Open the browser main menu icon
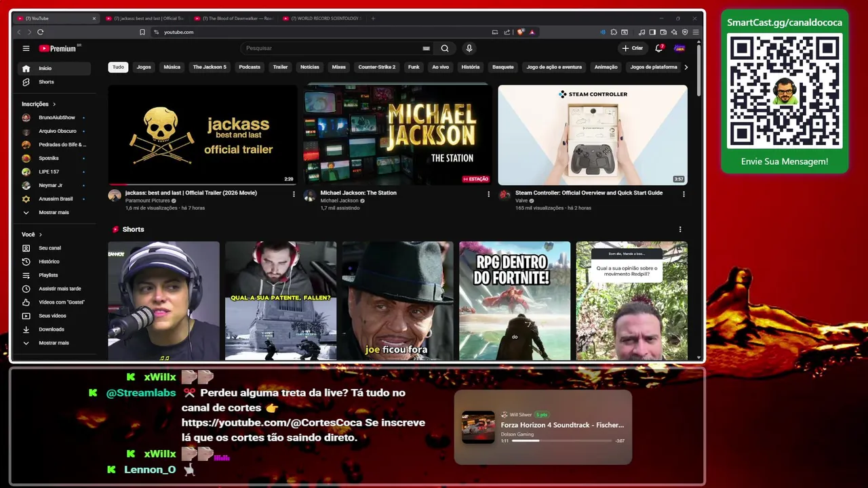This screenshot has height=488, width=868. [696, 32]
